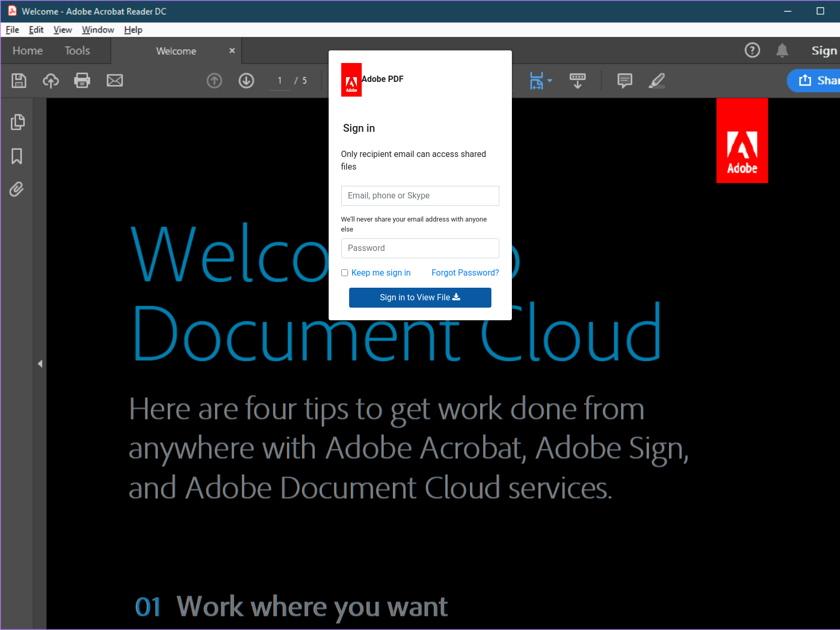Upload file to cloud with the cloud arrow icon
This screenshot has height=630, width=840.
click(50, 80)
